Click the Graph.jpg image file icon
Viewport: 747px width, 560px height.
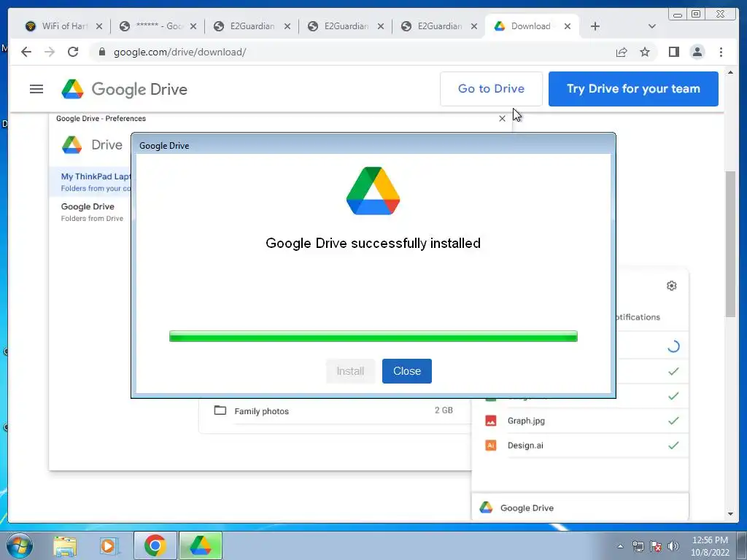point(491,421)
